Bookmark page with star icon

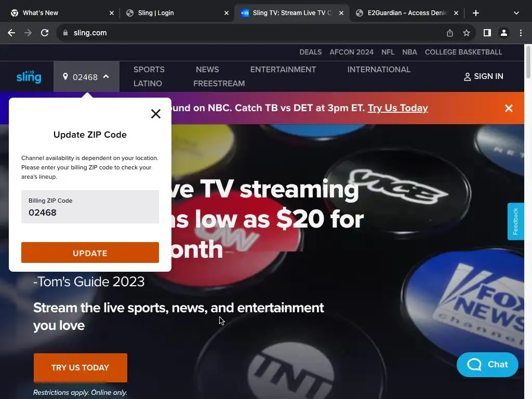[467, 33]
